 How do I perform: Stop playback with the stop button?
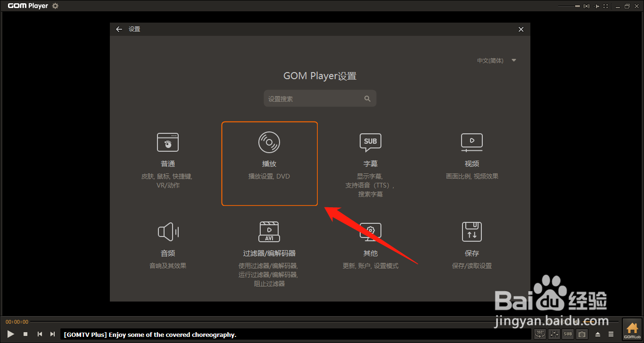click(25, 334)
